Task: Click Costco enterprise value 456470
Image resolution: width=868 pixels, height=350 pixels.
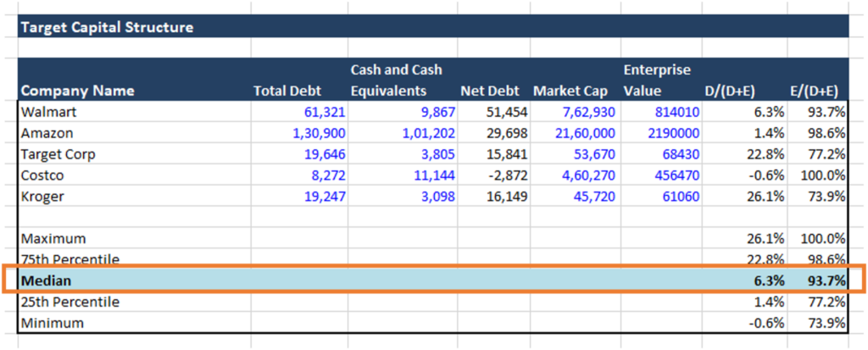Action: coord(676,175)
